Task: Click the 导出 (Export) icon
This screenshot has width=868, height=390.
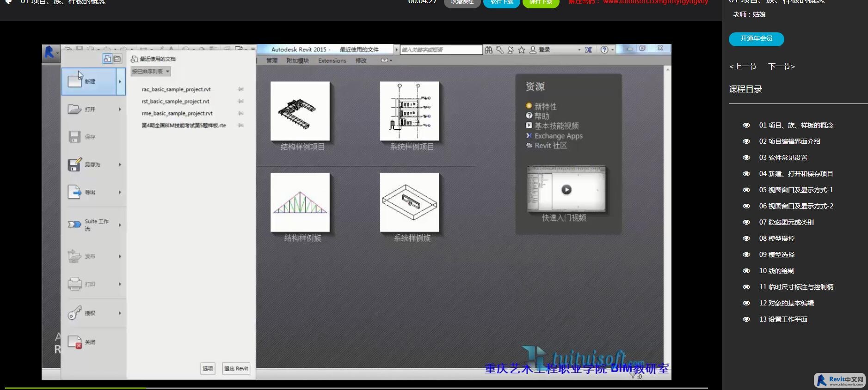Action: coord(74,192)
